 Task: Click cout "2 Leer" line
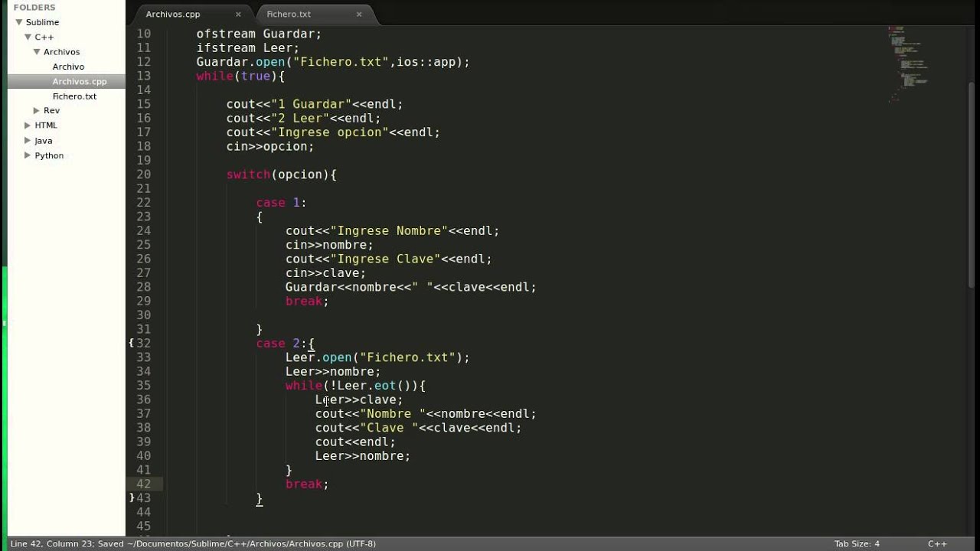point(303,118)
